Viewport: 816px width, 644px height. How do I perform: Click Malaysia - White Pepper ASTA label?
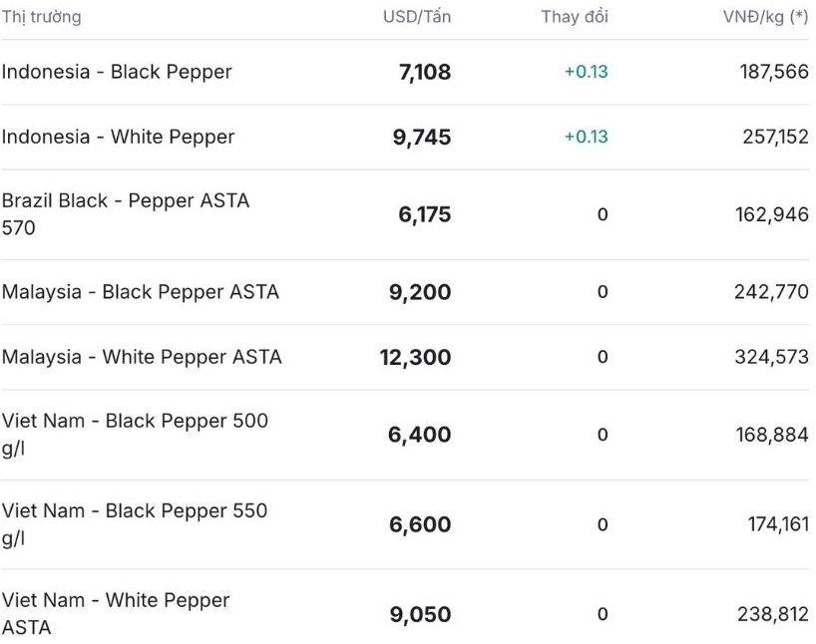(142, 357)
